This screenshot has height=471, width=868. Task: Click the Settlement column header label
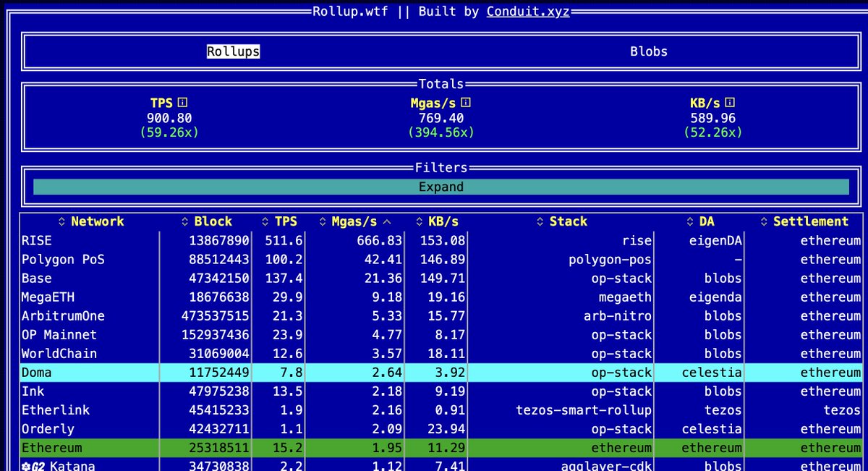point(811,222)
